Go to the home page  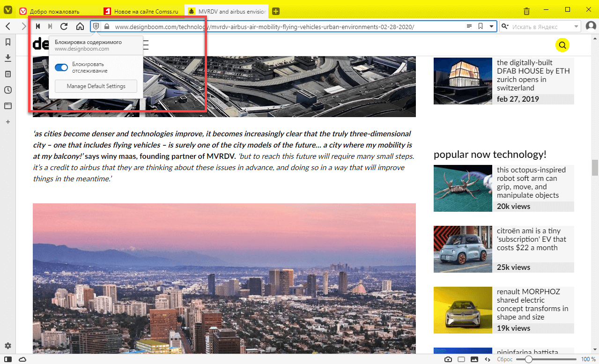(x=80, y=27)
